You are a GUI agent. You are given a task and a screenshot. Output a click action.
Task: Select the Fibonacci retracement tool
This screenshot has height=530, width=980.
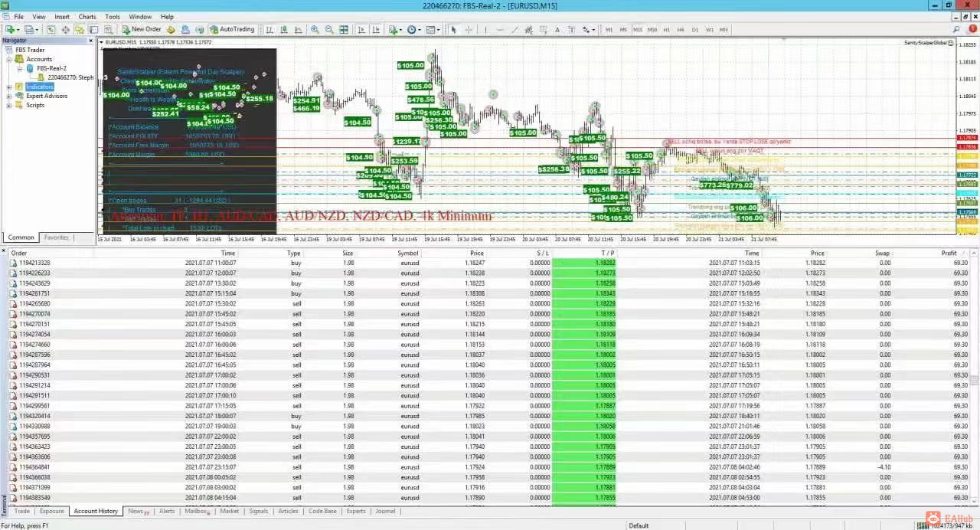click(544, 29)
